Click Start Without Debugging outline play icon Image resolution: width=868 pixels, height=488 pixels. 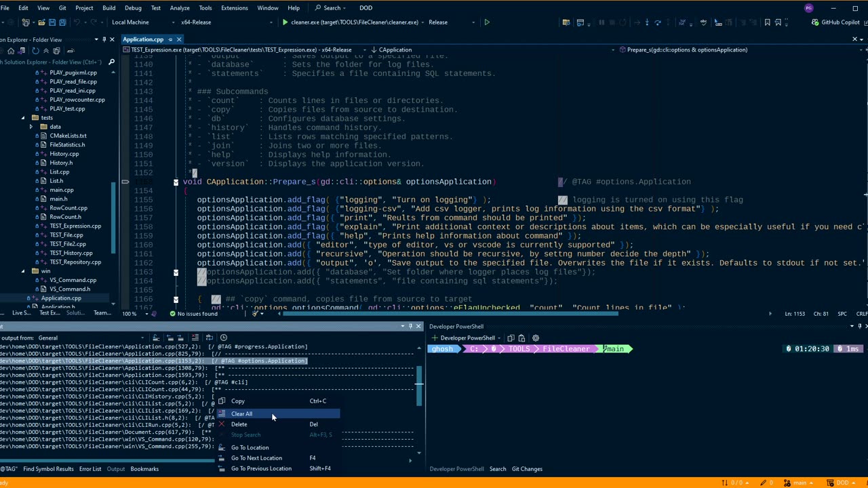[x=486, y=22]
